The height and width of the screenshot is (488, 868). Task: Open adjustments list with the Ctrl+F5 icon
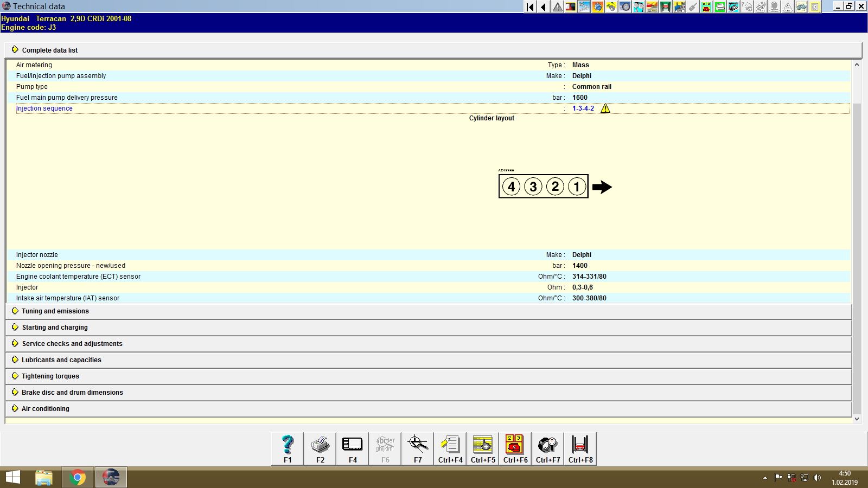point(482,445)
